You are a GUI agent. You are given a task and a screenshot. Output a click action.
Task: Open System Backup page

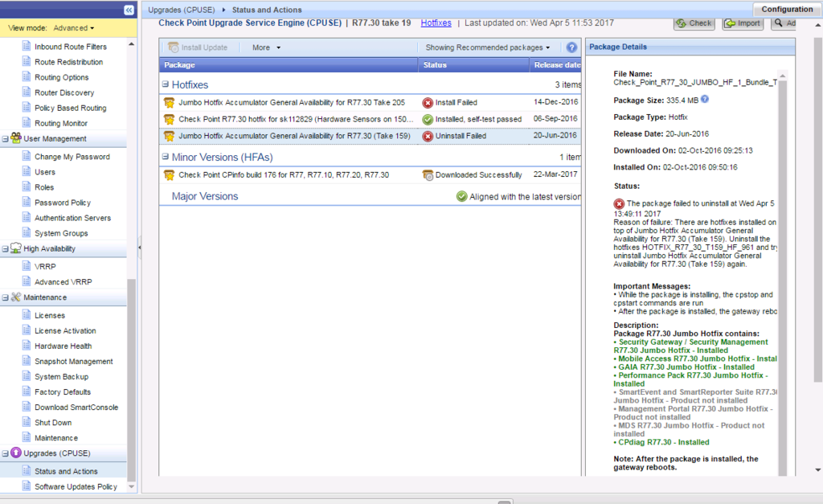pyautogui.click(x=61, y=376)
